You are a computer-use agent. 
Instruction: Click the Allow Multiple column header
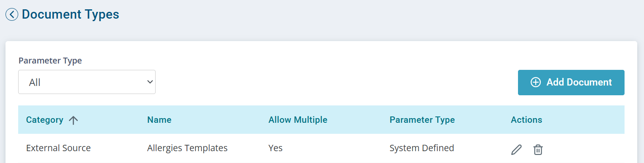(298, 120)
